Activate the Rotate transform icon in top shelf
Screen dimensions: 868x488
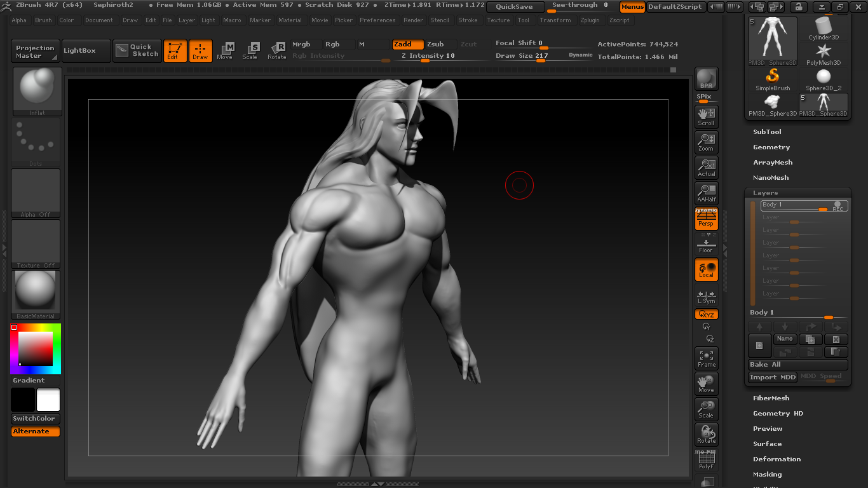pyautogui.click(x=276, y=51)
